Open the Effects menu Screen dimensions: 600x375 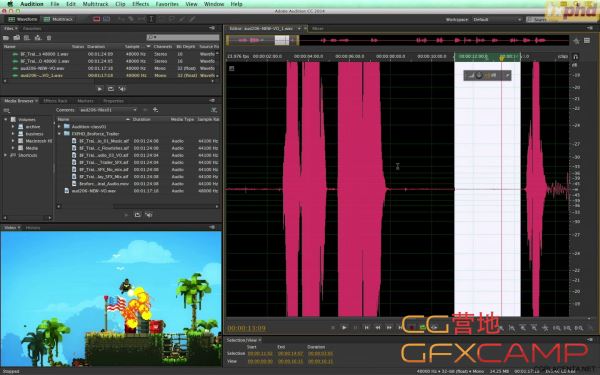[x=140, y=4]
